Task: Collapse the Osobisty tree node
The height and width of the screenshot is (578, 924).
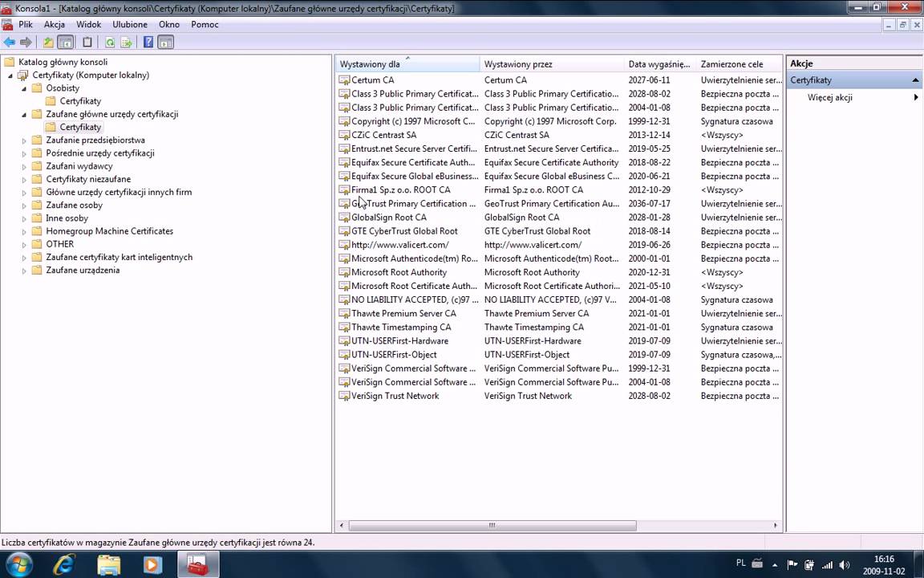Action: [x=24, y=88]
